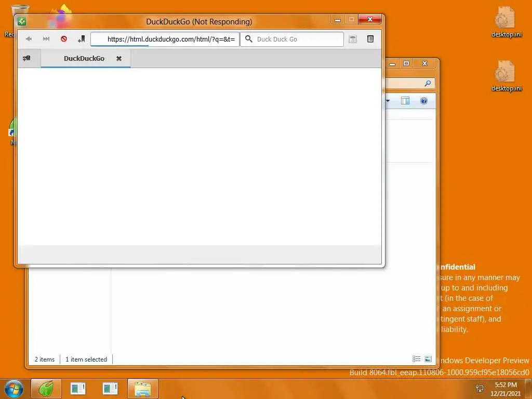Minimize the Explorer window
This screenshot has height=399, width=532.
point(392,64)
